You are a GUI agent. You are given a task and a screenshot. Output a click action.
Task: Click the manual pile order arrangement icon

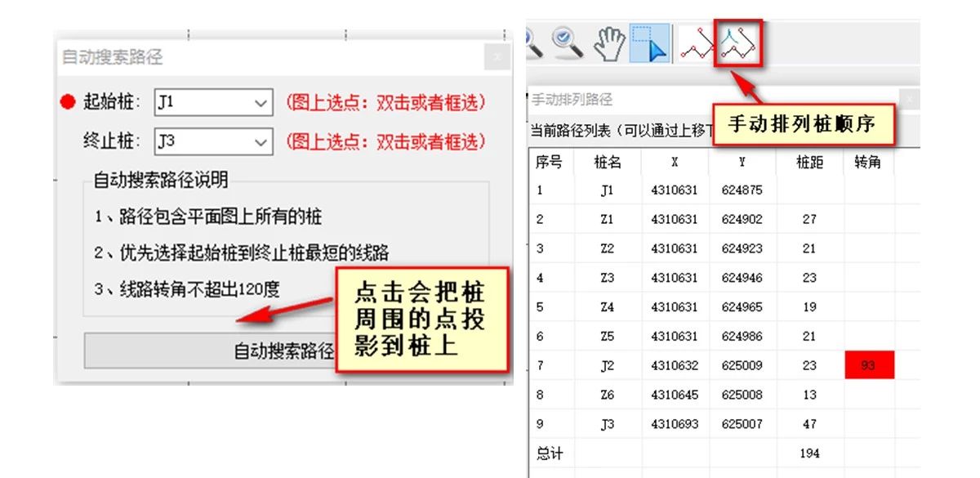(x=738, y=43)
